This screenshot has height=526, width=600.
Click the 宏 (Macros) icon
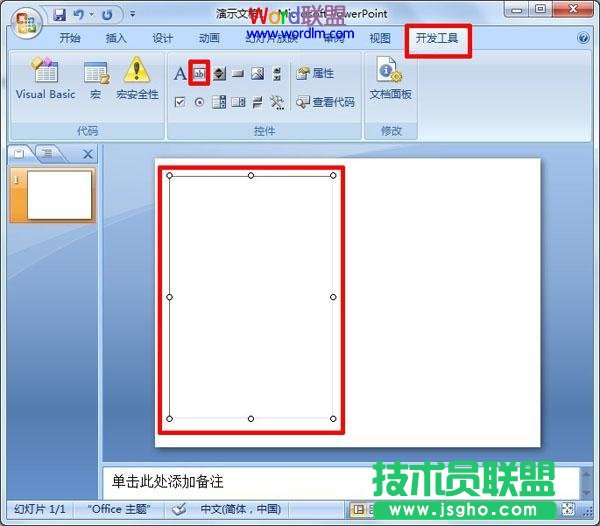(x=96, y=79)
